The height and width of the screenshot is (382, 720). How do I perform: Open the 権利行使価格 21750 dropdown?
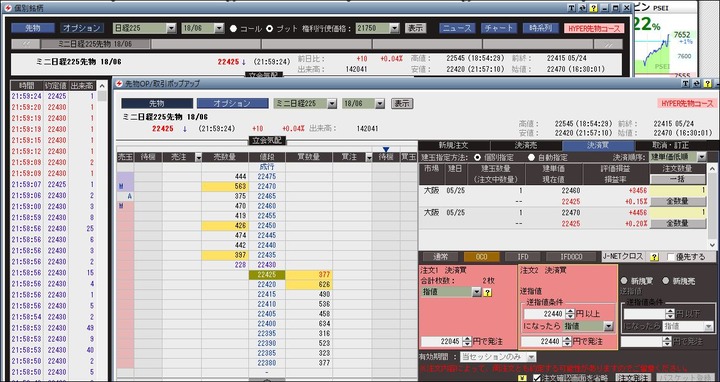coord(394,28)
